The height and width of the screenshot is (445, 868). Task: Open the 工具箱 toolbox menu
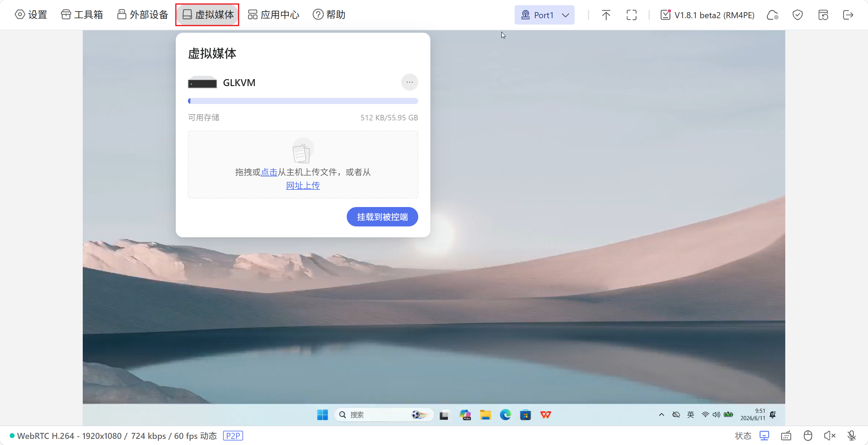tap(82, 15)
